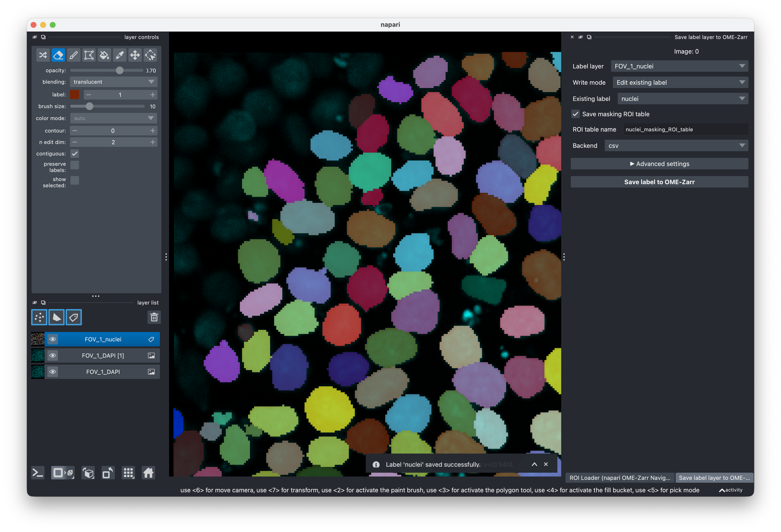Click the FOV_1_nuclei layer thumbnail

tap(38, 339)
